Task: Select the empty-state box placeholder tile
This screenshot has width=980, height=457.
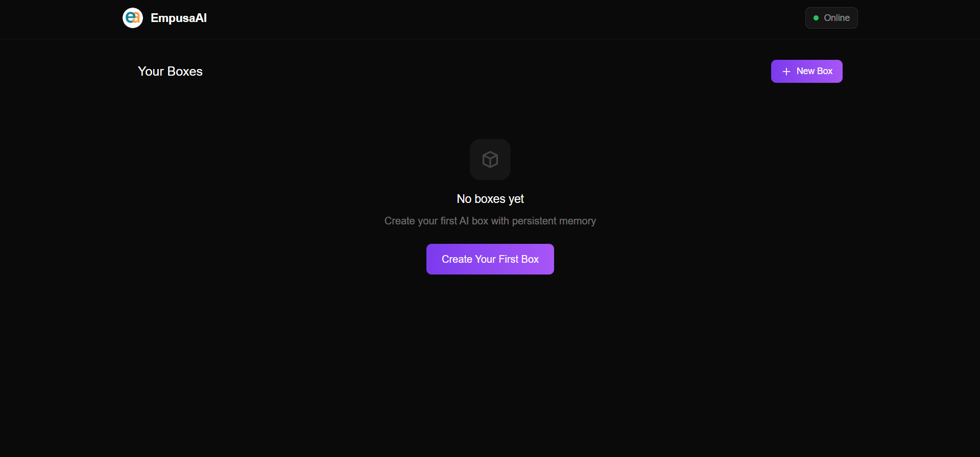Action: (490, 159)
